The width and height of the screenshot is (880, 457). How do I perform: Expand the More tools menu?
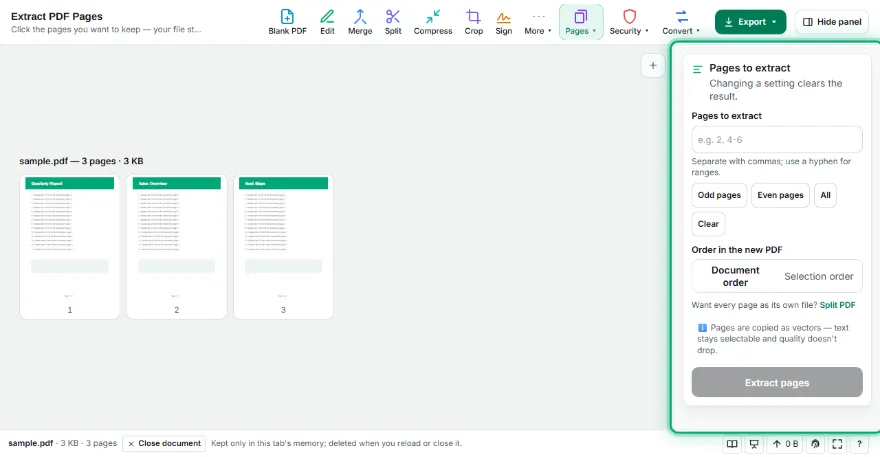click(x=538, y=22)
